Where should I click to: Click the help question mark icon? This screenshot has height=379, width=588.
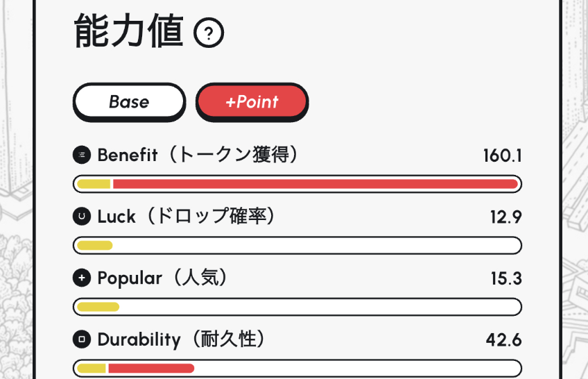tap(209, 33)
